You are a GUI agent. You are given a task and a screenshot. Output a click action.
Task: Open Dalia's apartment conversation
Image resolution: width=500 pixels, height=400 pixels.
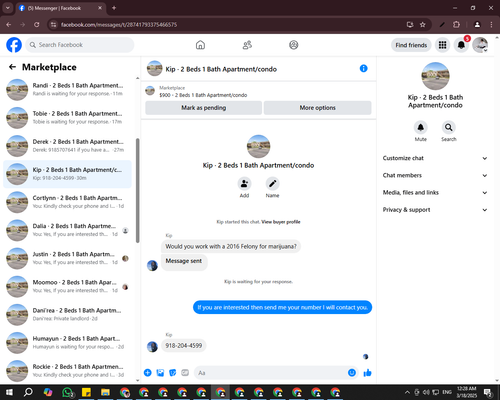(x=67, y=230)
